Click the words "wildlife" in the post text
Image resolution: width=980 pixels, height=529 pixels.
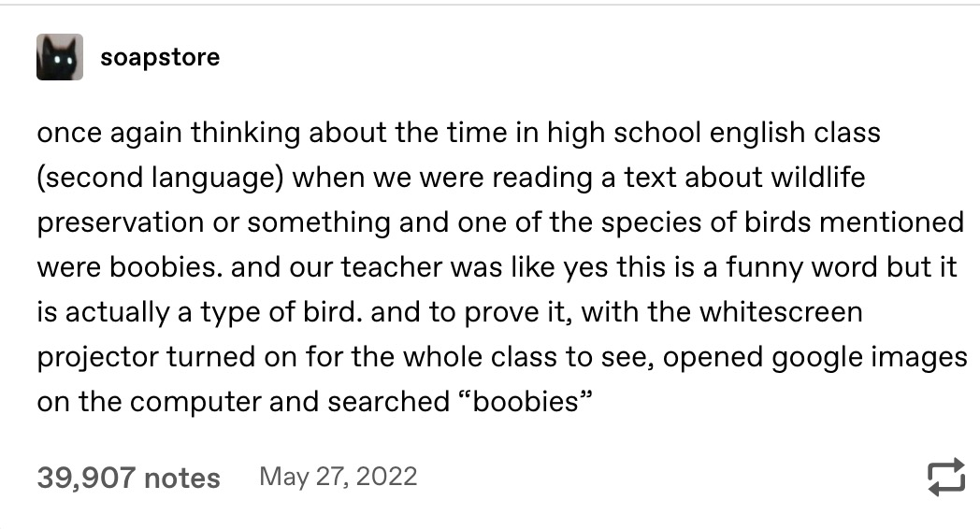pyautogui.click(x=817, y=178)
